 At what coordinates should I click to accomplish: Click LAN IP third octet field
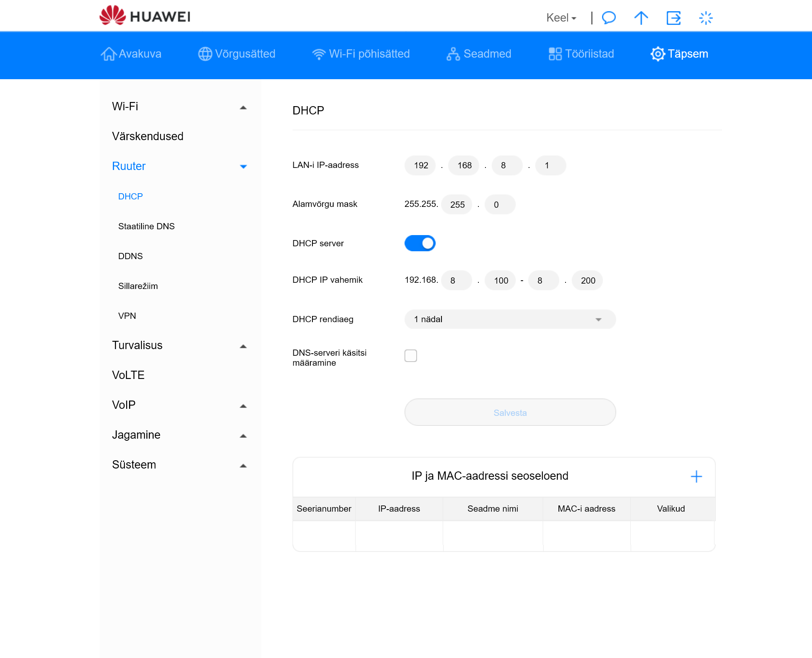507,165
